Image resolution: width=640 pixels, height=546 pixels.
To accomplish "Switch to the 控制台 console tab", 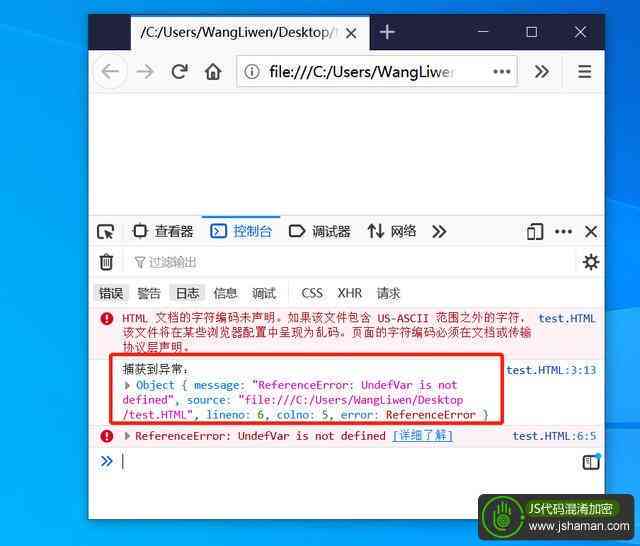I will point(241,231).
